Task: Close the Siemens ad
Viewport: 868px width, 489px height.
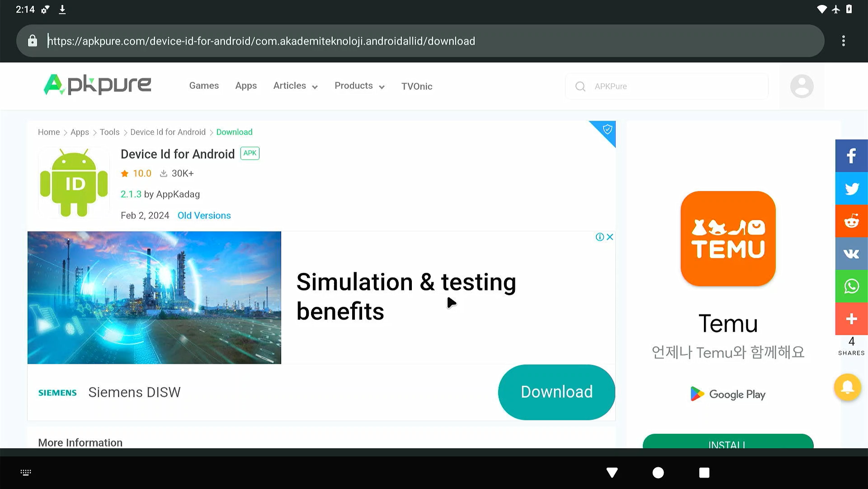Action: (610, 237)
